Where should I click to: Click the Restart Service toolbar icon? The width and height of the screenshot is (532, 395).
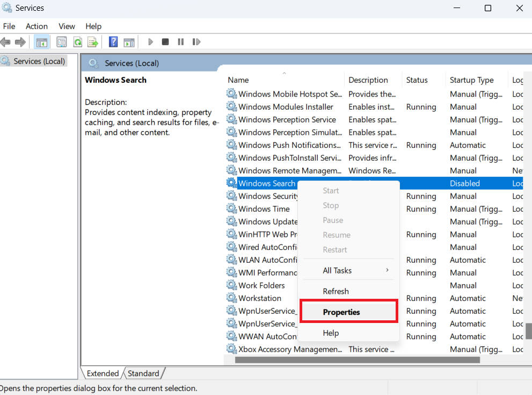pyautogui.click(x=196, y=42)
